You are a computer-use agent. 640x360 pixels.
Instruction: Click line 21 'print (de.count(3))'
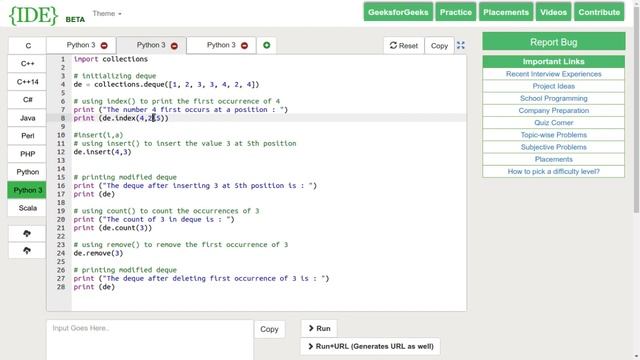click(x=113, y=228)
